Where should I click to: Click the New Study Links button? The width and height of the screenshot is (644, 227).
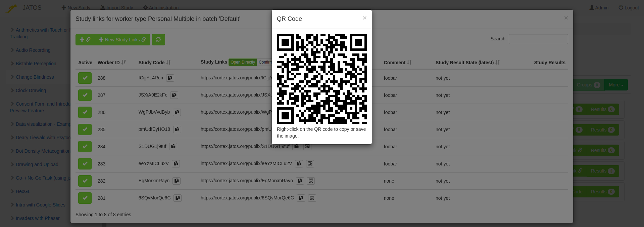[x=122, y=40]
